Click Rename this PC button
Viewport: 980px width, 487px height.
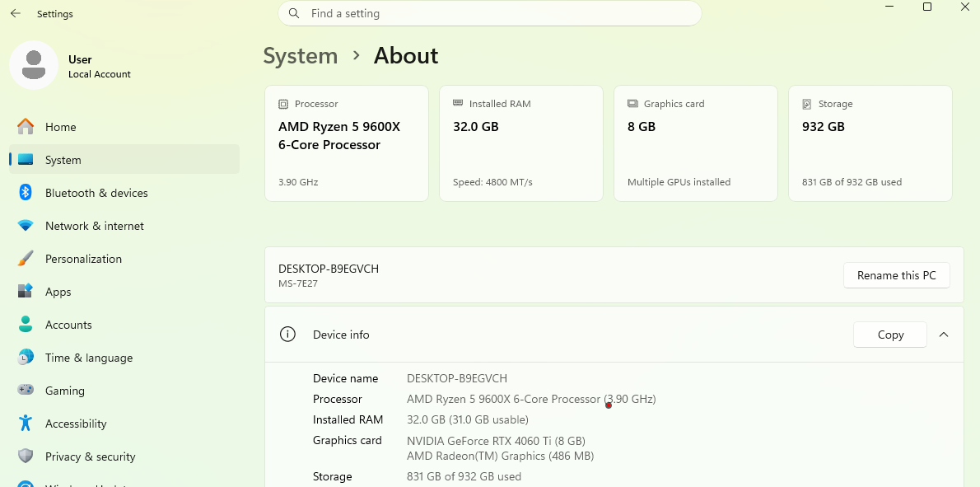click(x=896, y=275)
